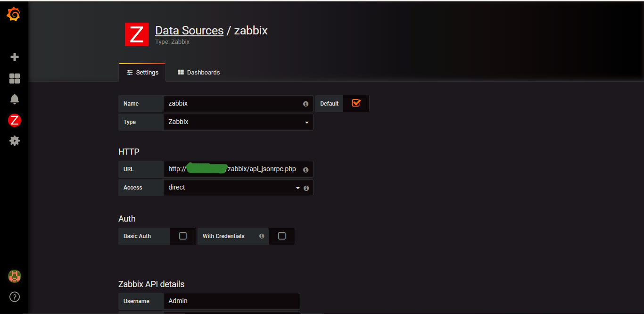644x314 pixels.
Task: Uncheck the Default checkbox
Action: (x=356, y=103)
